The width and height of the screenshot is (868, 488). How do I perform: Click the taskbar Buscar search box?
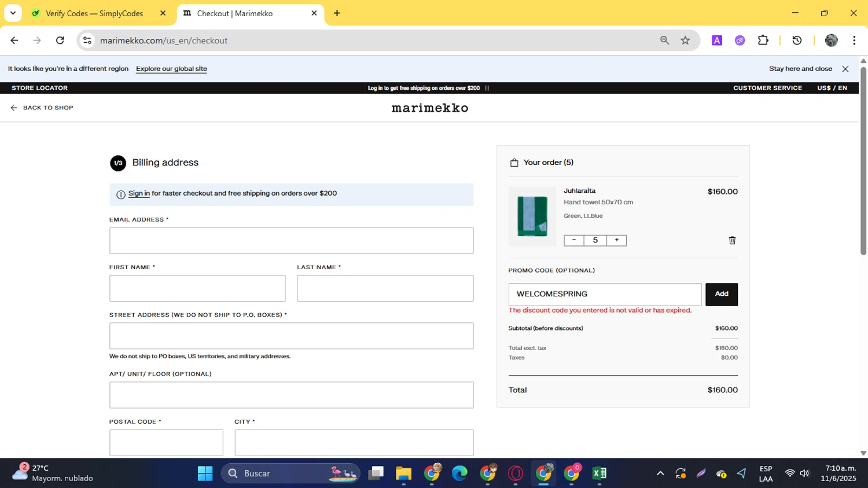tap(290, 474)
